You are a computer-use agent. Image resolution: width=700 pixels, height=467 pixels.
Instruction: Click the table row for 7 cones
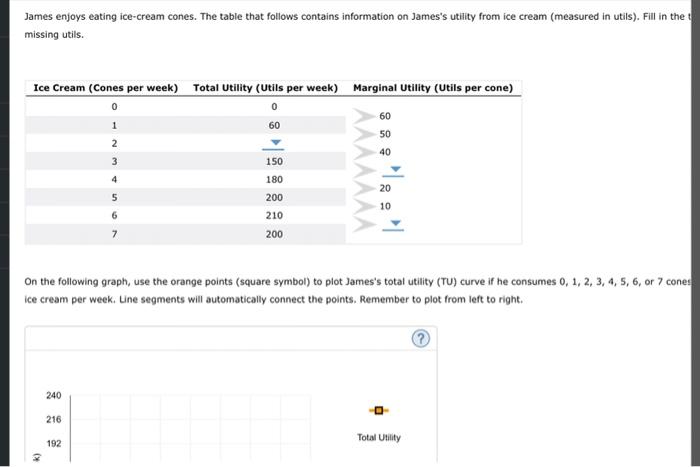[185, 234]
